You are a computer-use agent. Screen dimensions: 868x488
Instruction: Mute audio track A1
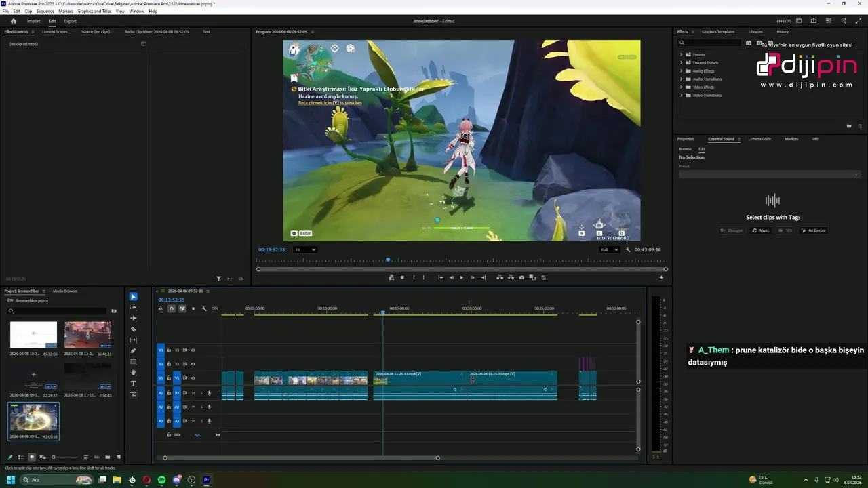click(193, 393)
